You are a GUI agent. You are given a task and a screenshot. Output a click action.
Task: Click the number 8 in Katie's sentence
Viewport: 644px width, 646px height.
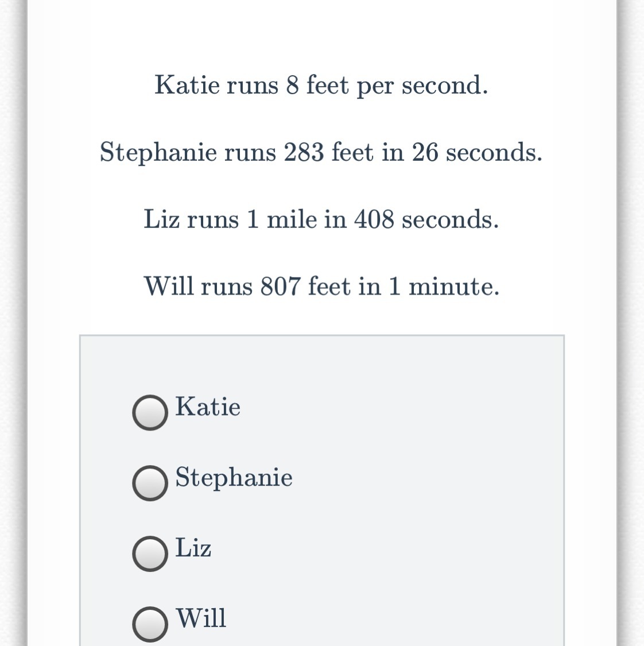pyautogui.click(x=292, y=86)
